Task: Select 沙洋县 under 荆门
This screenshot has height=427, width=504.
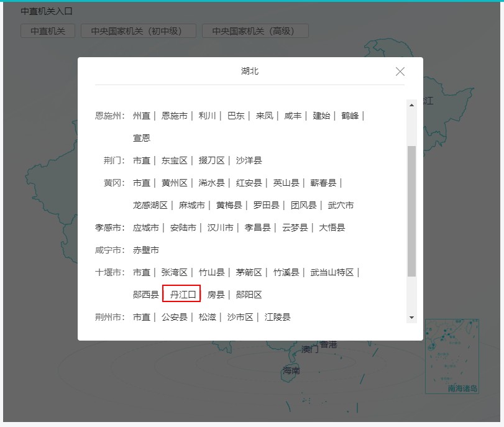Action: [249, 160]
